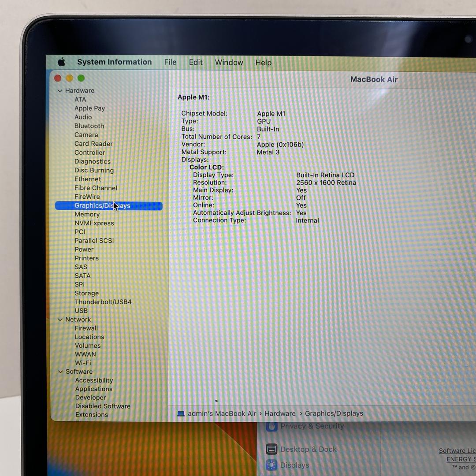This screenshot has height=476, width=476.
Task: Open the Apple menu icon
Action: point(61,62)
